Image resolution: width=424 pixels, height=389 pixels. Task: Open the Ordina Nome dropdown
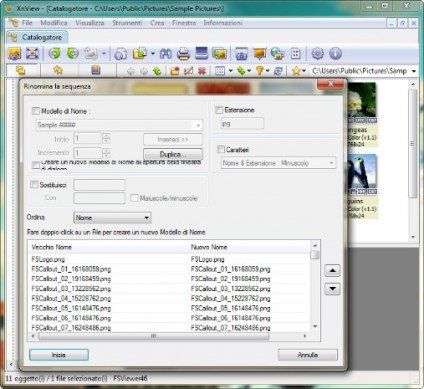point(112,218)
